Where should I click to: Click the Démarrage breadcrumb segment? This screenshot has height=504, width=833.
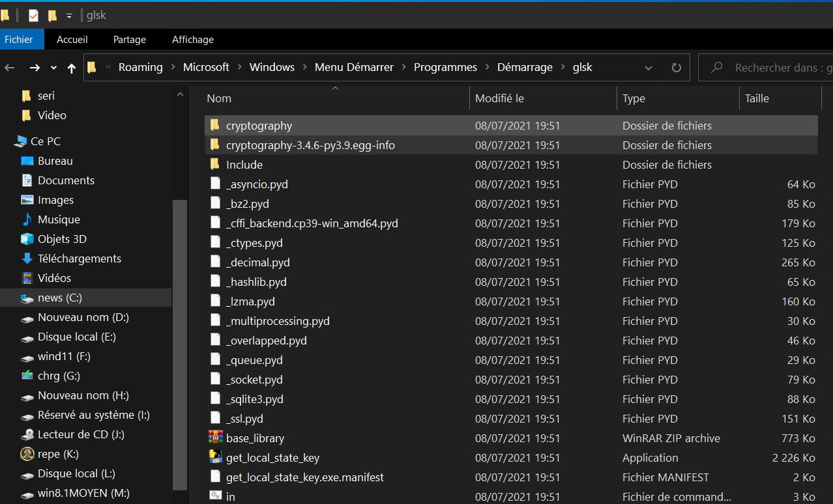coord(525,67)
